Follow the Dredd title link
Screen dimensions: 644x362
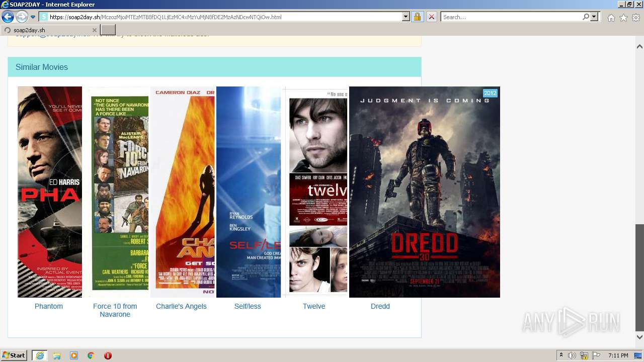pyautogui.click(x=380, y=306)
